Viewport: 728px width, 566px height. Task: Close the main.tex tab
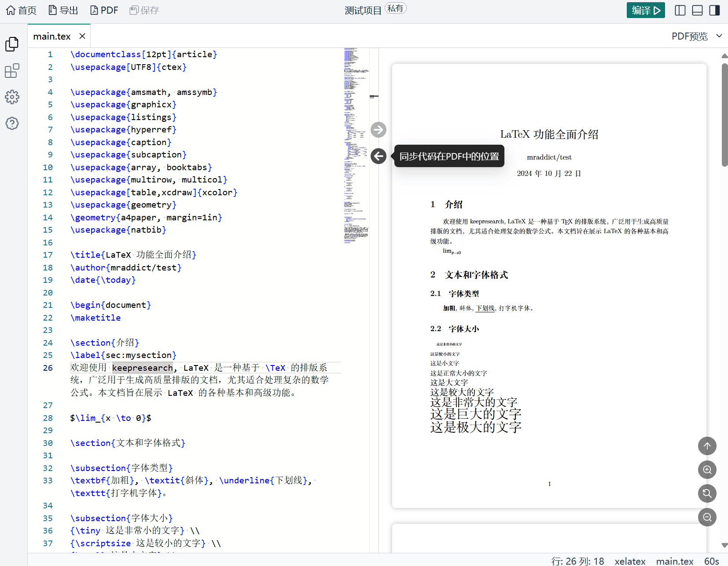82,36
